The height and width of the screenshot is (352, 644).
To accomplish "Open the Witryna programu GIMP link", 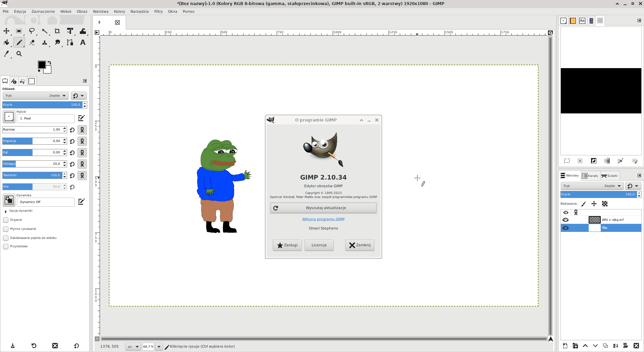I will pos(323,219).
